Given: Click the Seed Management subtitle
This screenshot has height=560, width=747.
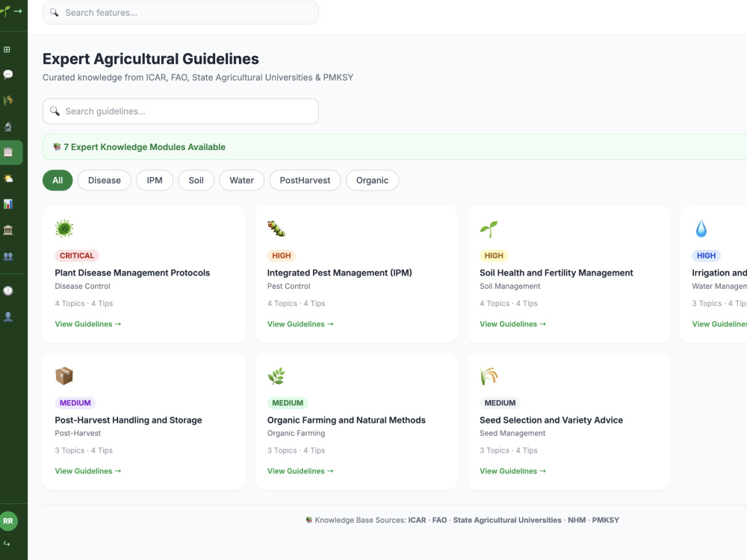Looking at the screenshot, I should (x=512, y=433).
